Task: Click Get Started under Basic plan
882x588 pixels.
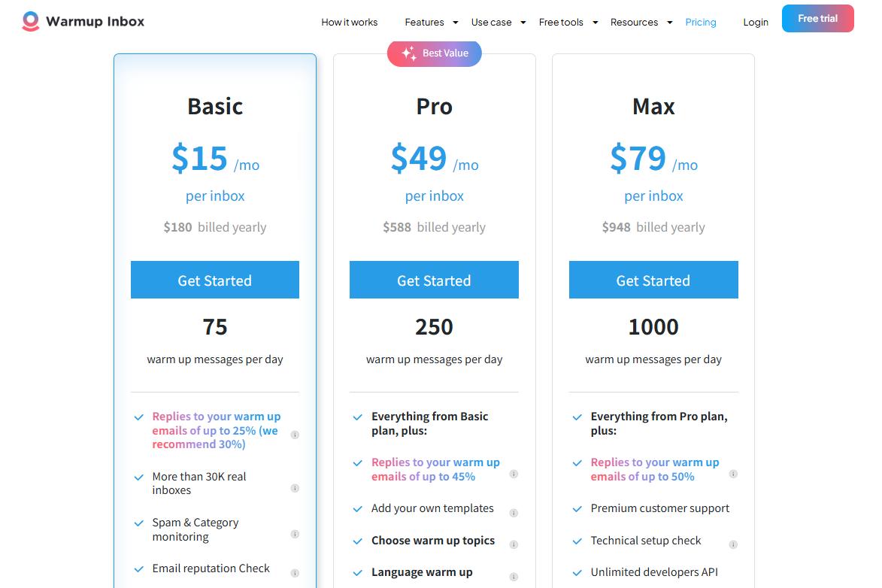Action: (215, 280)
